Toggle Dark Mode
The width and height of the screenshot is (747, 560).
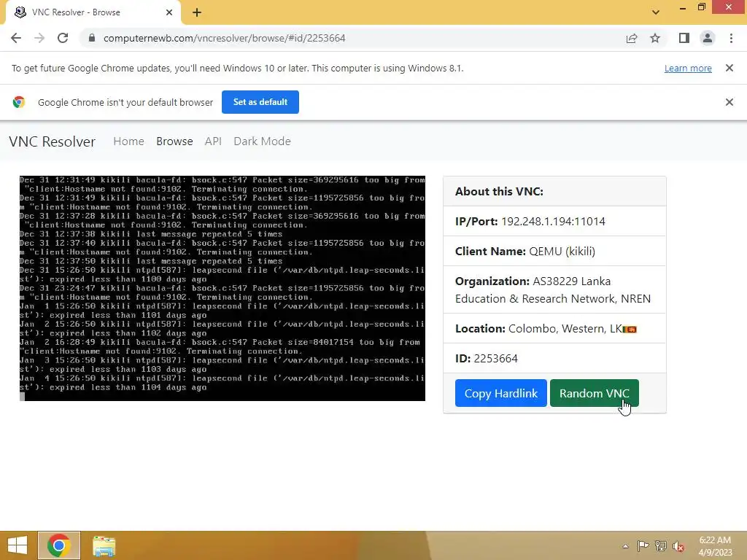pyautogui.click(x=262, y=141)
